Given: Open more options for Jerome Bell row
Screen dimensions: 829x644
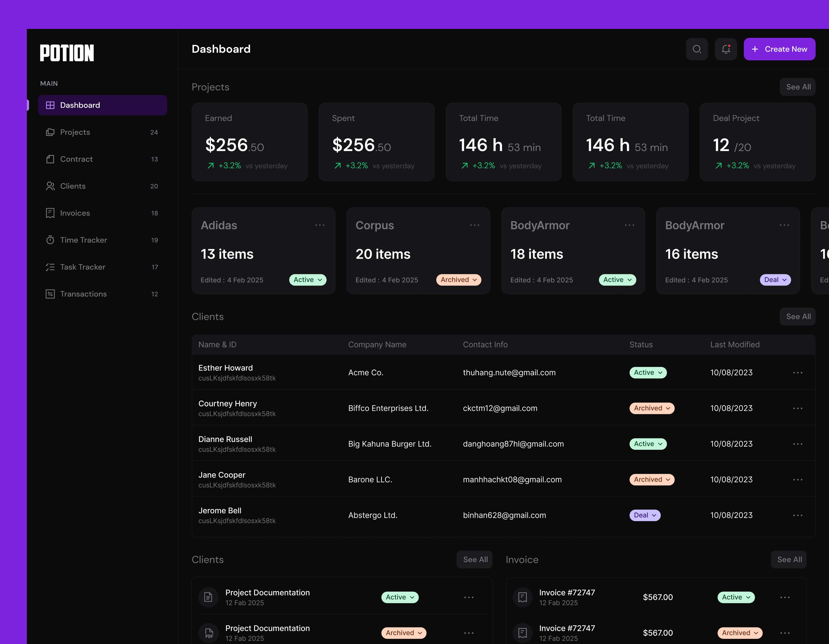Looking at the screenshot, I should (x=798, y=515).
